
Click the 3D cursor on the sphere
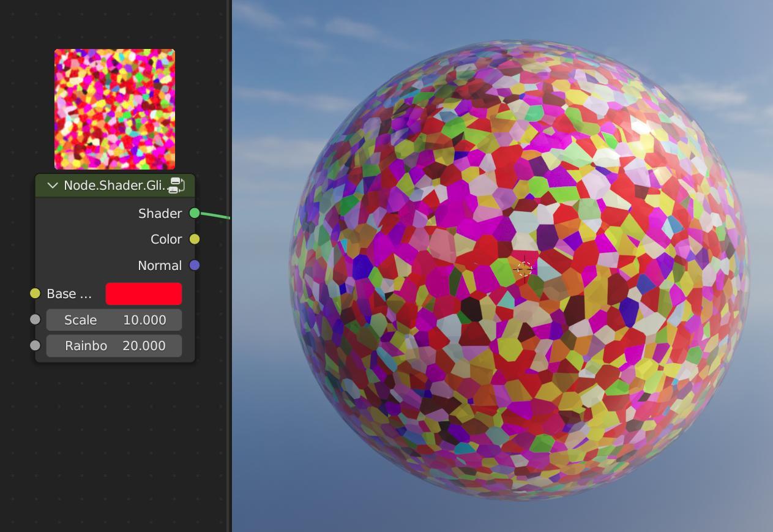525,269
